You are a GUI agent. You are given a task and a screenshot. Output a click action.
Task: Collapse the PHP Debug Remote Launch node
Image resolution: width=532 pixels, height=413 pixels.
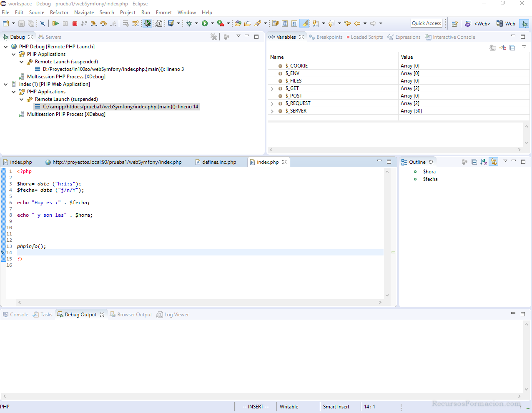point(6,47)
